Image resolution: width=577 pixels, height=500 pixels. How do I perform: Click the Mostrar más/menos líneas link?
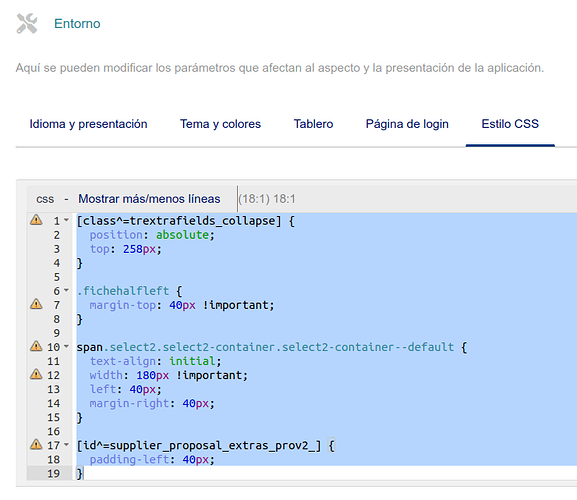(x=149, y=199)
